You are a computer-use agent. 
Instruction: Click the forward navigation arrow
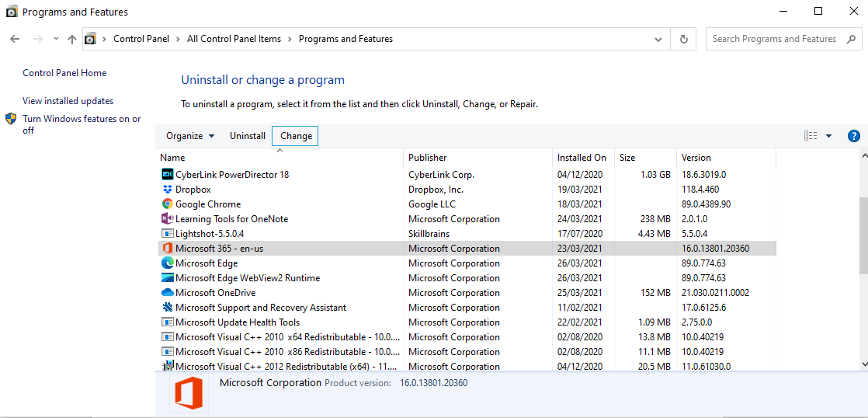pyautogui.click(x=37, y=39)
